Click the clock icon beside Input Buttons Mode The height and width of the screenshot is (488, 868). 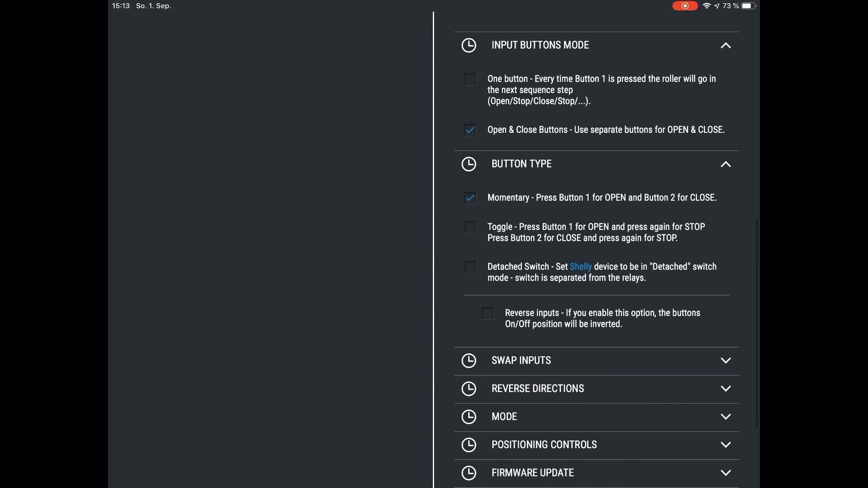(469, 45)
